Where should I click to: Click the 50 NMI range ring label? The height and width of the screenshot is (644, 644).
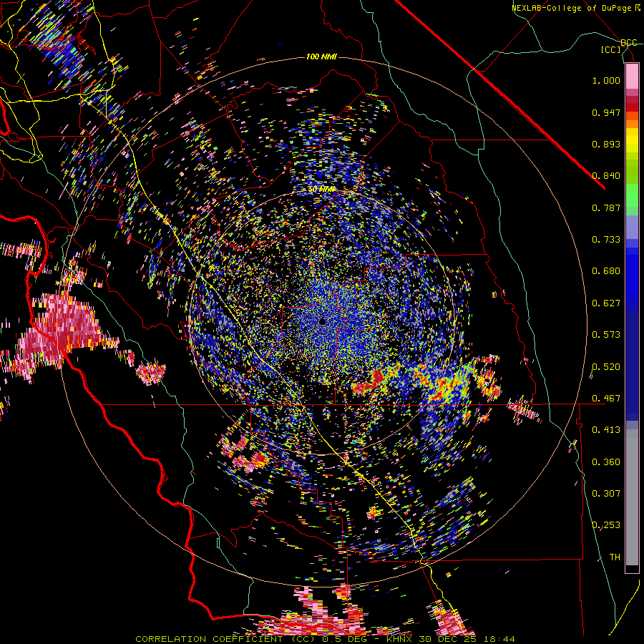click(321, 190)
